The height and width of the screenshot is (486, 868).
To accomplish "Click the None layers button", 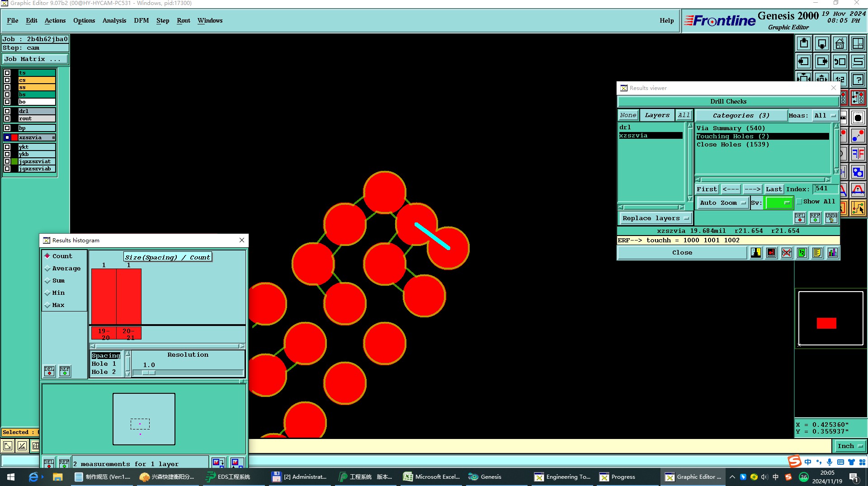I will tap(628, 116).
